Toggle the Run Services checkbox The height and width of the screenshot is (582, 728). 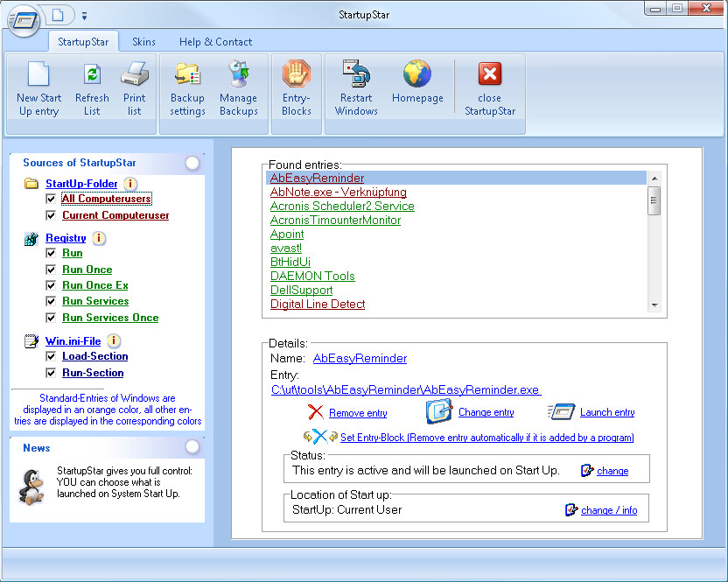point(51,301)
